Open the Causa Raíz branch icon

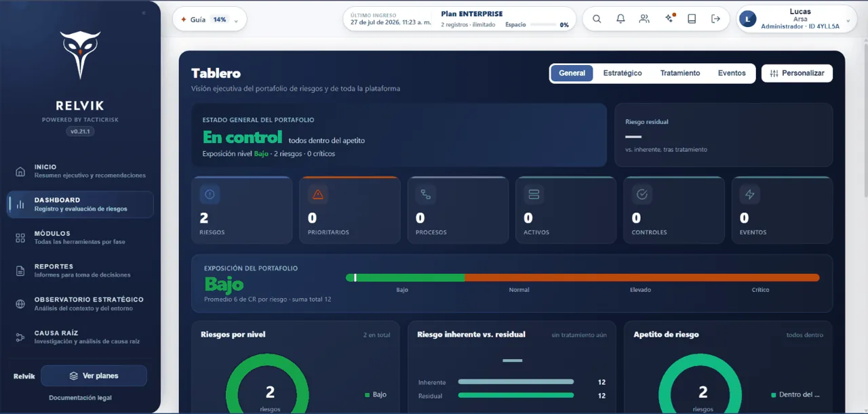point(20,337)
